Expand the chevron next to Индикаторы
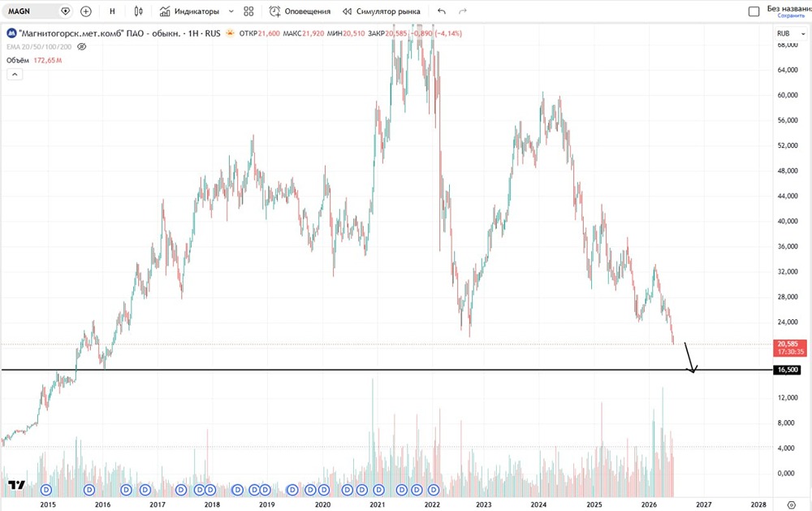 231,11
